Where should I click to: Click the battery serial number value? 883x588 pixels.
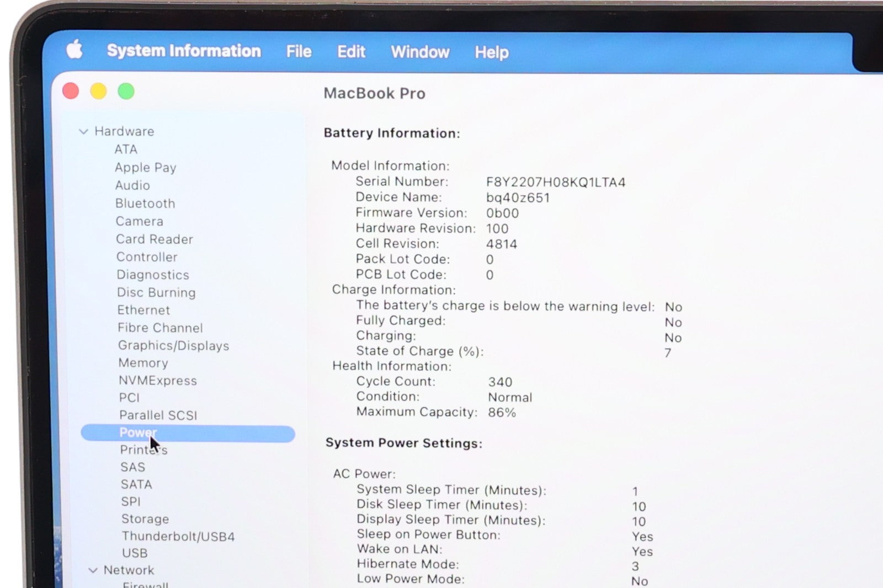(555, 183)
